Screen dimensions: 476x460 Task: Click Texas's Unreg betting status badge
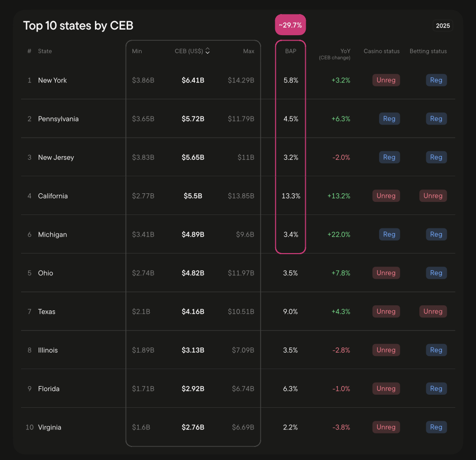click(432, 311)
